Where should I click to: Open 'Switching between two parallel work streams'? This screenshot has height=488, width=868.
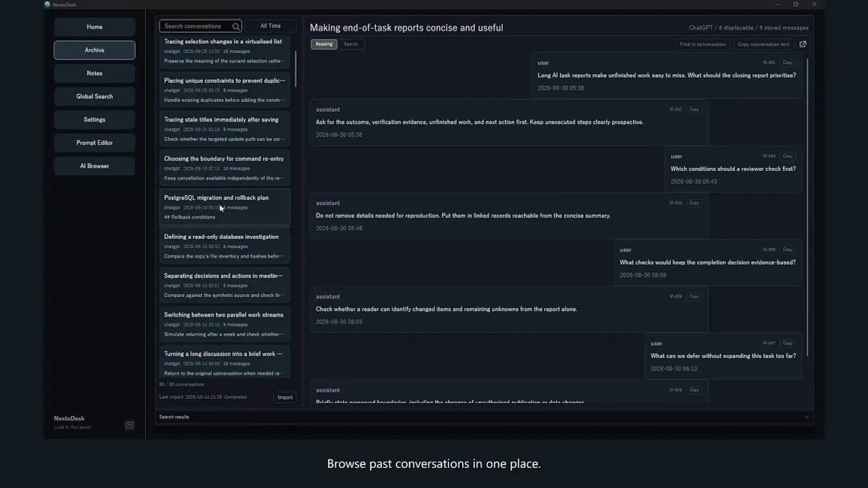click(225, 325)
